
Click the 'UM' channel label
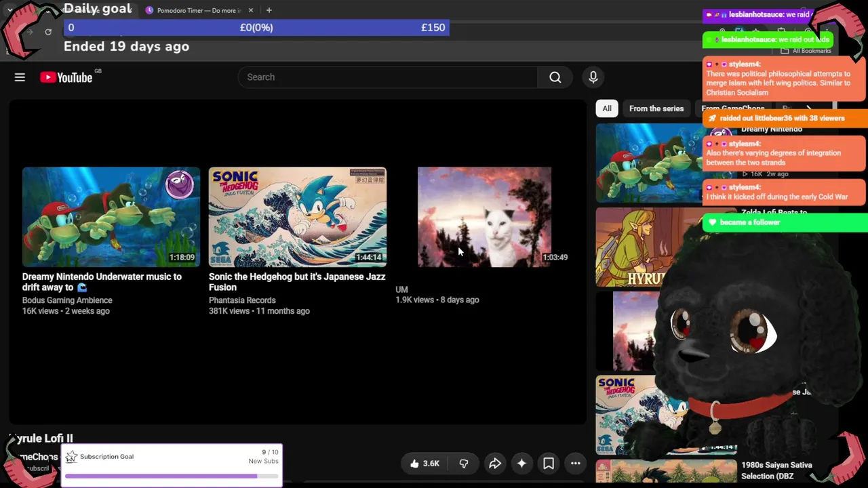(401, 289)
